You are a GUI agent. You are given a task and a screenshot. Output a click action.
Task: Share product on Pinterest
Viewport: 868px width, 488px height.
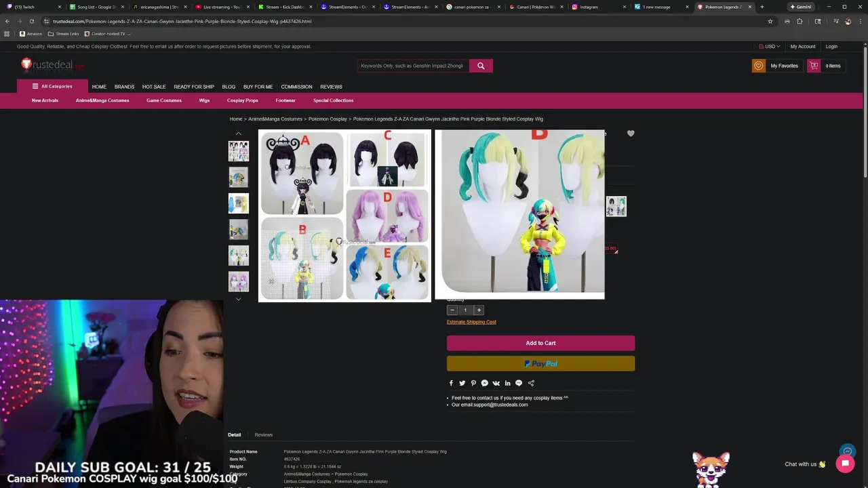[473, 383]
